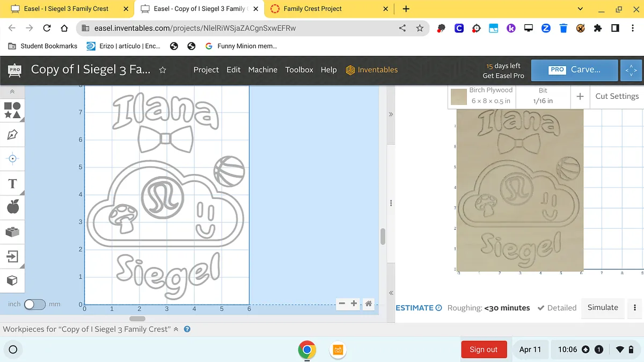
Task: Collapse the preview pane with top chevron
Action: tap(391, 114)
